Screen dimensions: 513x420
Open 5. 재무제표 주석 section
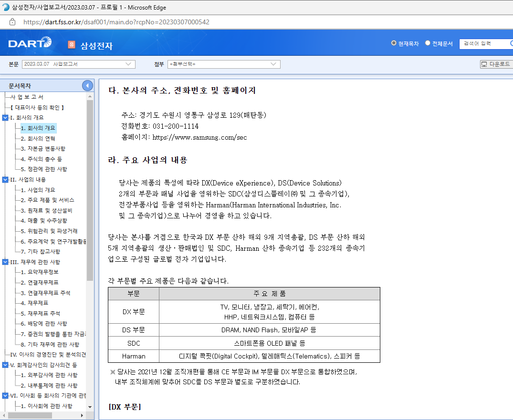(x=40, y=313)
